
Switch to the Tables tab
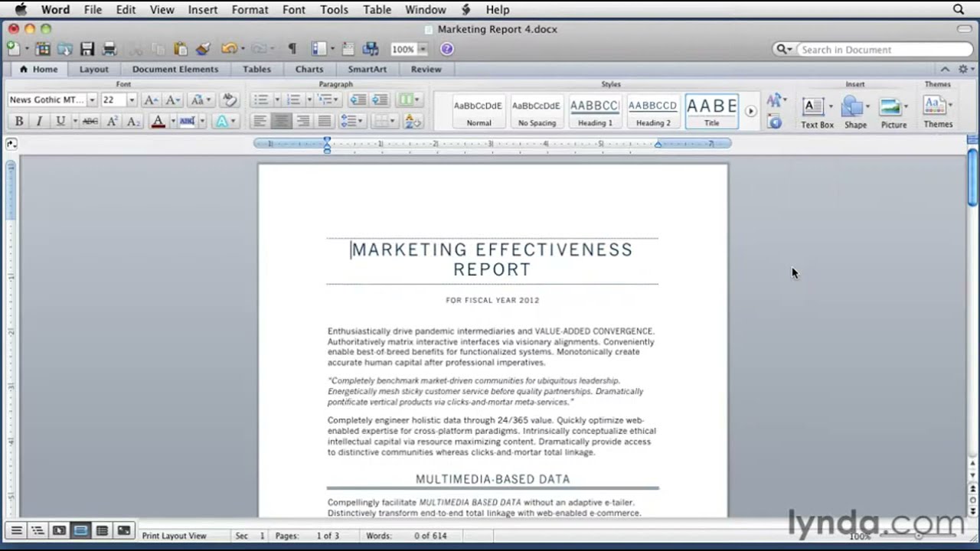256,69
